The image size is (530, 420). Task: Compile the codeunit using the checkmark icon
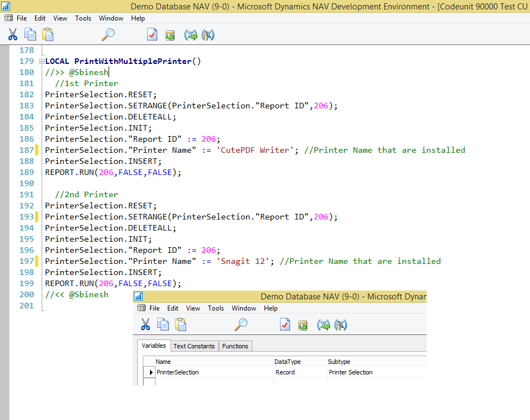click(152, 34)
